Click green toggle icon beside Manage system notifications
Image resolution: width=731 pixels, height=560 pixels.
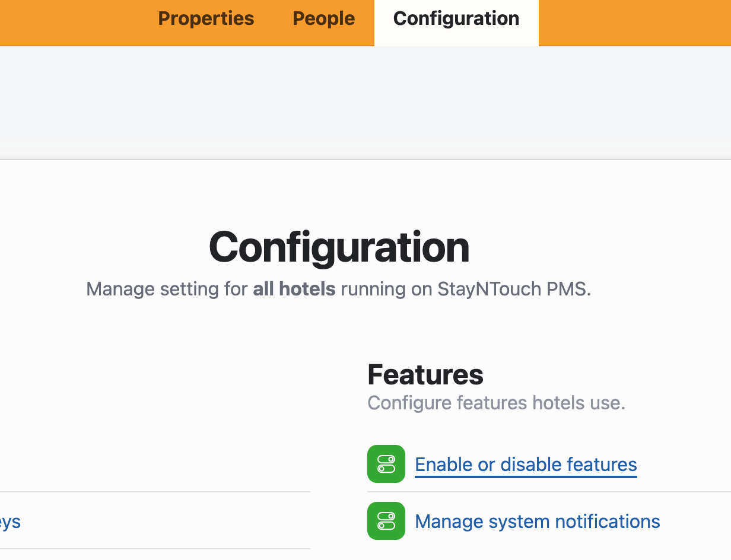(x=386, y=521)
